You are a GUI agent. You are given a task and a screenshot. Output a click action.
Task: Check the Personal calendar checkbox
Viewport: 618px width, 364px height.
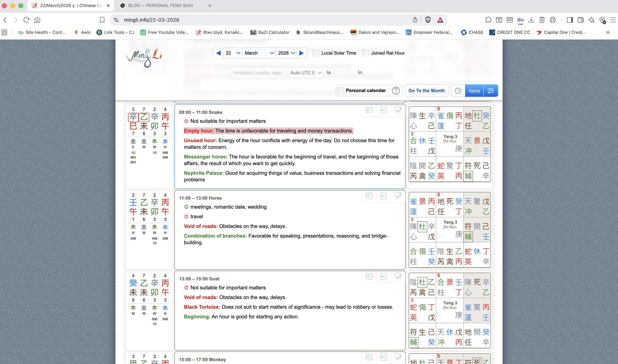pos(340,91)
